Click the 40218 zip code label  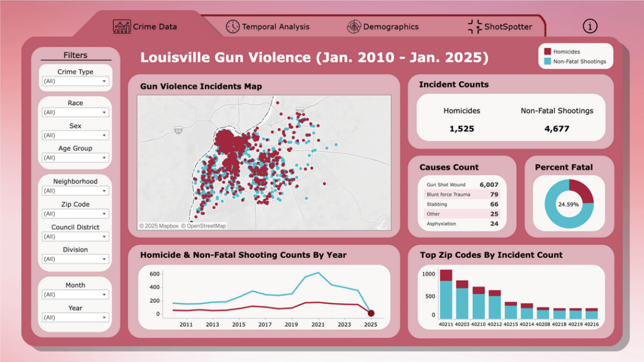pos(559,325)
